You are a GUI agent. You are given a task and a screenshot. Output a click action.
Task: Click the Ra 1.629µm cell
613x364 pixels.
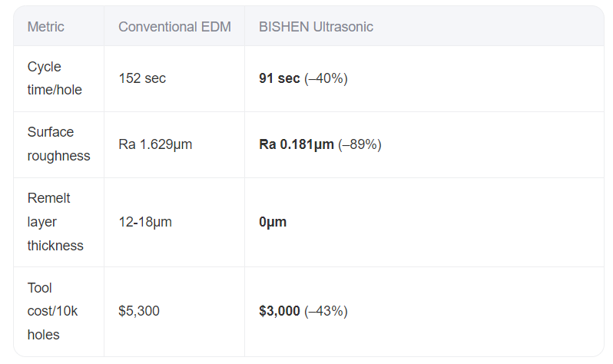click(x=155, y=144)
